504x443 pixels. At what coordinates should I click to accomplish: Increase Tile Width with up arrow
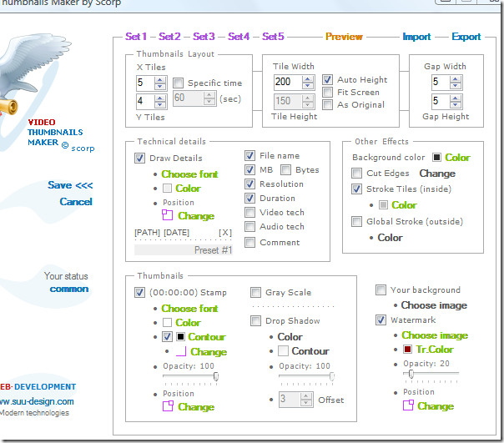click(308, 78)
